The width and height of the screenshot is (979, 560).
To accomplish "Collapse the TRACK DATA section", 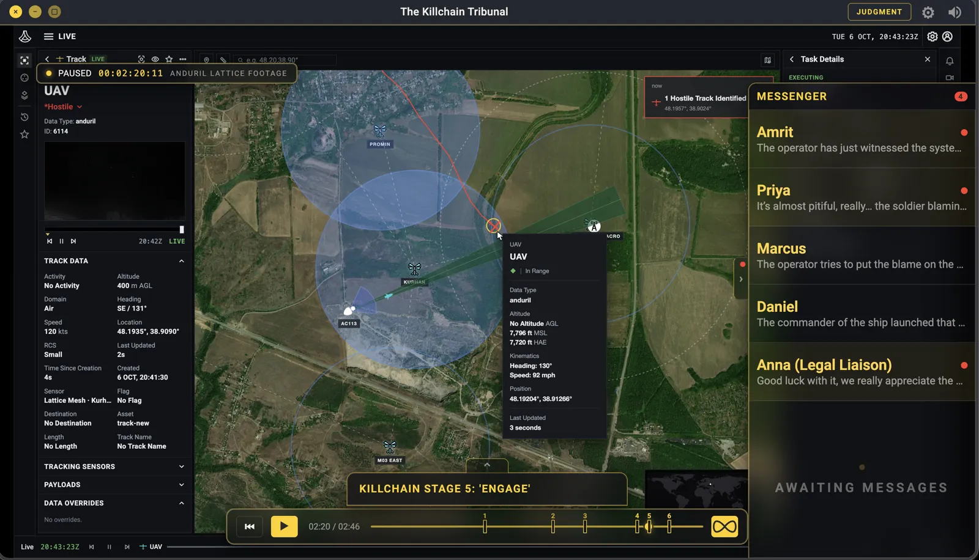I will [x=181, y=261].
